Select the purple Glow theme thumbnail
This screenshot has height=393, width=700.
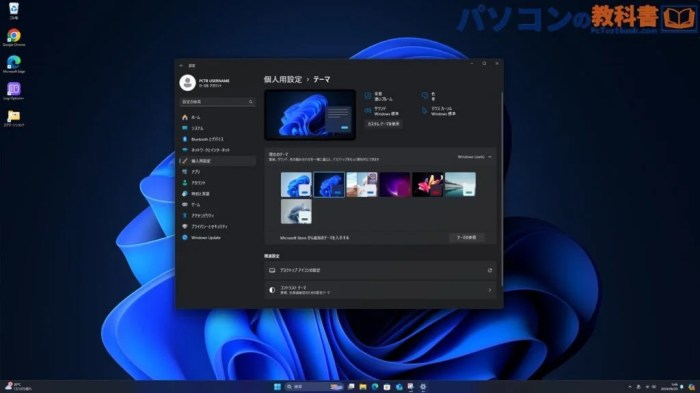pyautogui.click(x=395, y=184)
